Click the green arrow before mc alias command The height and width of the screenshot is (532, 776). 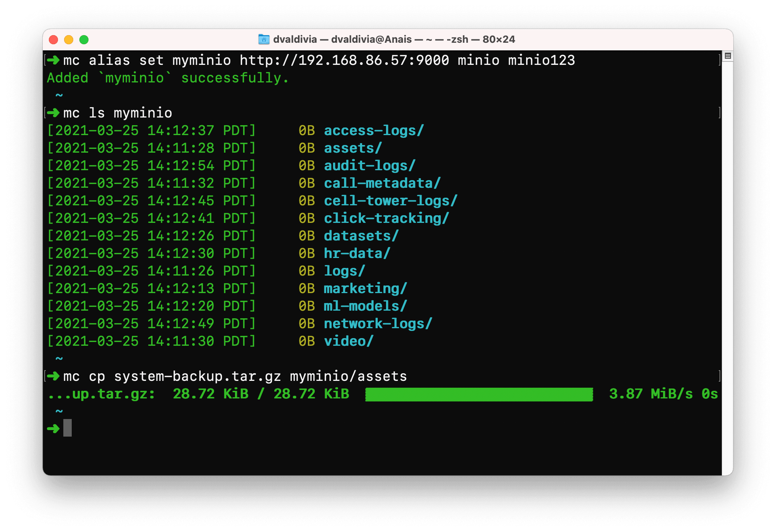point(53,60)
